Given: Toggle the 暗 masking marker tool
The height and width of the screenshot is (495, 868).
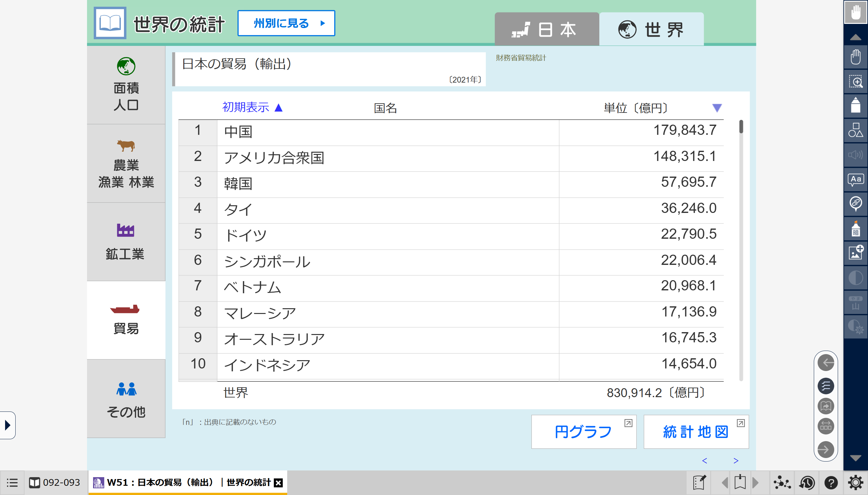Looking at the screenshot, I should (856, 229).
